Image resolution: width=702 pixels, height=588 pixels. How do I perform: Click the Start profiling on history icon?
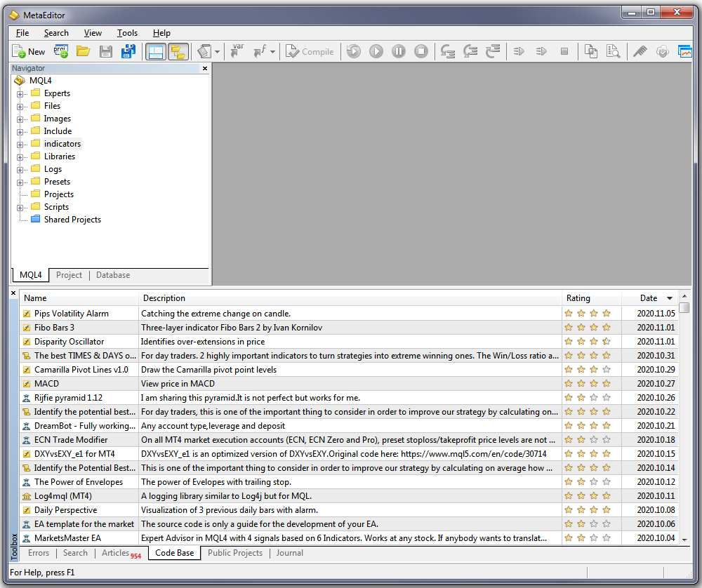(541, 51)
